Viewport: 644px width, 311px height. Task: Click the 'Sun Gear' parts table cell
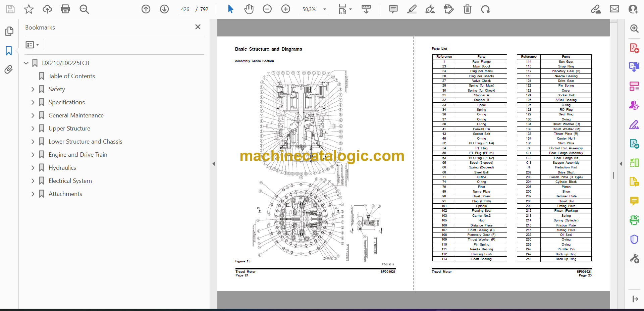(x=566, y=62)
